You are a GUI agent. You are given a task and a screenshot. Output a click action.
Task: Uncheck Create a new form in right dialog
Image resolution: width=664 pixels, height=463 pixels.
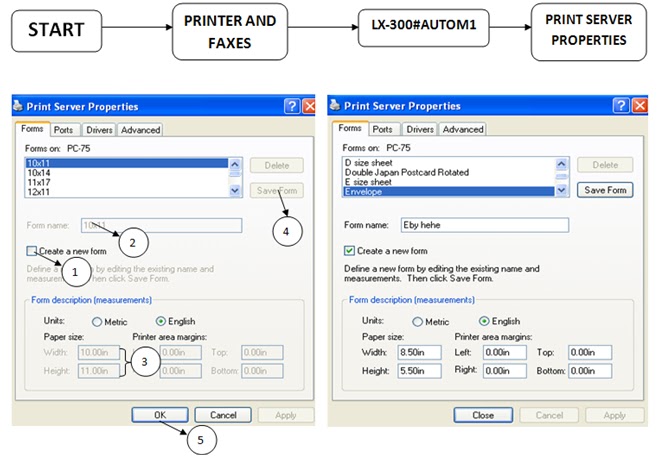pyautogui.click(x=349, y=251)
